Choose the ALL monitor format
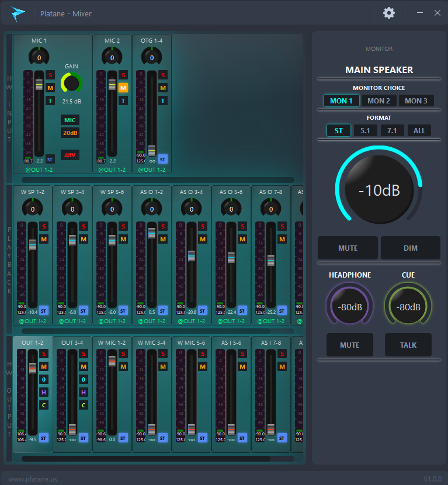Viewport: 448px width, 485px height. pos(419,130)
